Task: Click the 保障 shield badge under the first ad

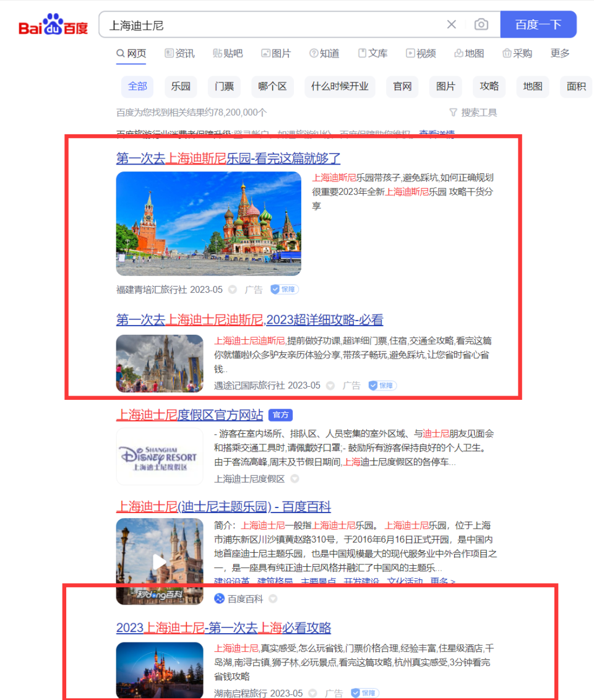Action: (284, 289)
